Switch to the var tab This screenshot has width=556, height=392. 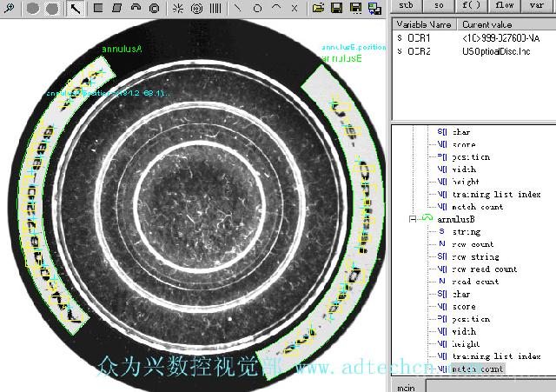(x=536, y=5)
